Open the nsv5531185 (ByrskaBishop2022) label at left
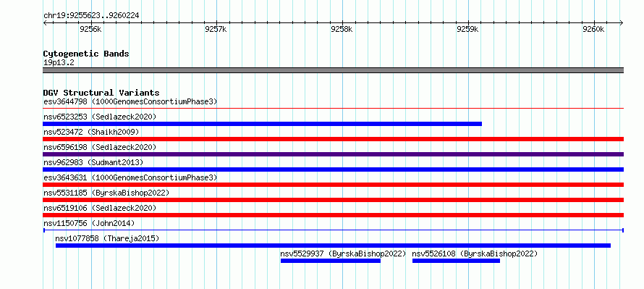 (x=106, y=193)
